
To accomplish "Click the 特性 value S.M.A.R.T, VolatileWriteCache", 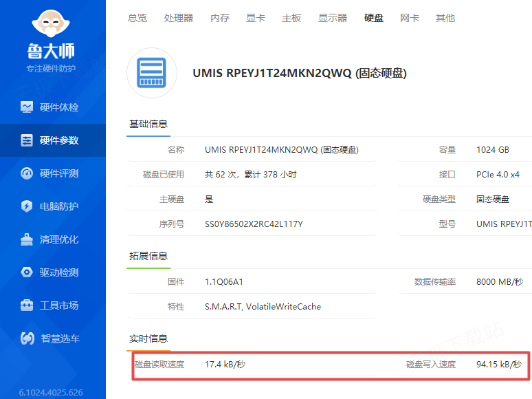I will [263, 307].
